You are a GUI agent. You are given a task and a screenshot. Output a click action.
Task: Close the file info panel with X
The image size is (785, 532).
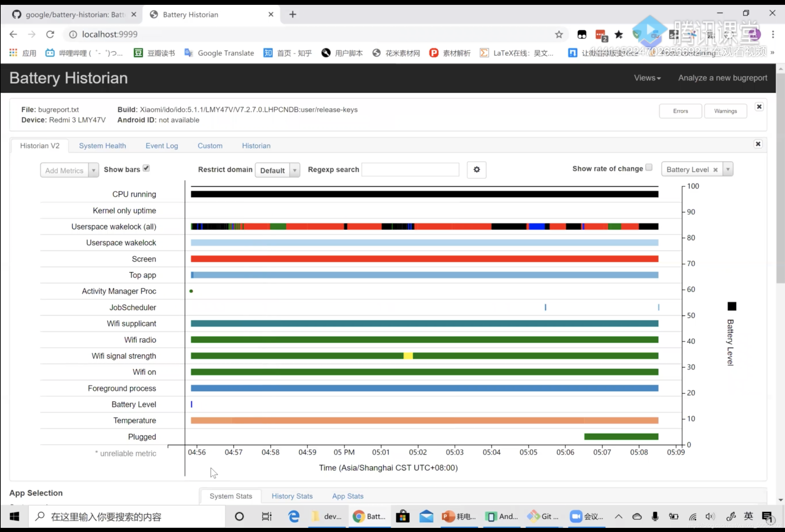[759, 107]
